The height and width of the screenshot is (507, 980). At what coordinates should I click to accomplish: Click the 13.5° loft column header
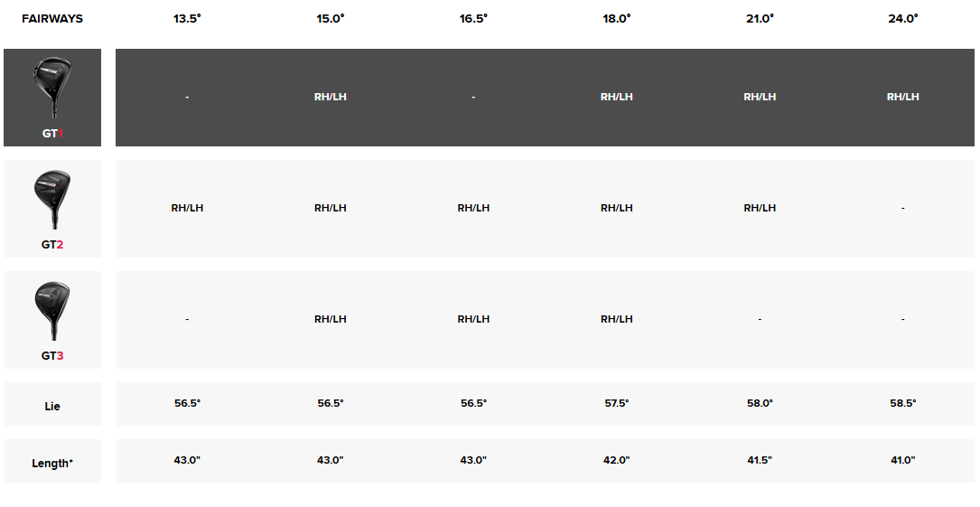point(188,19)
